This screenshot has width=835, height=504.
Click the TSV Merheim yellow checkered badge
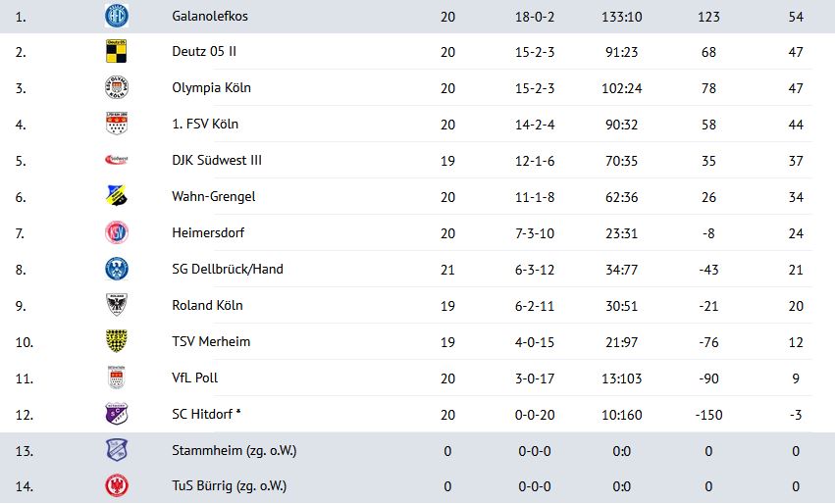[117, 341]
